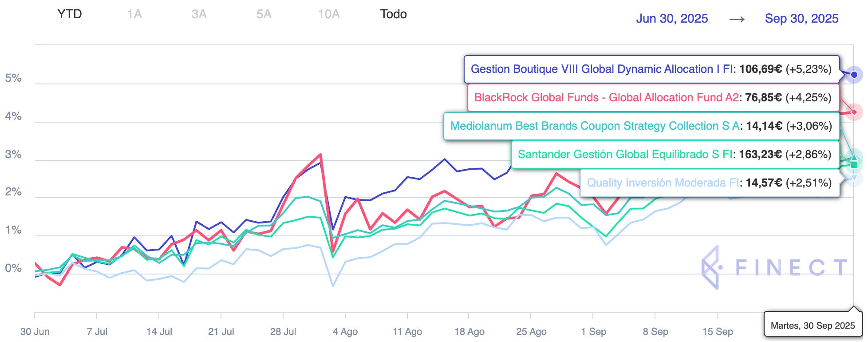Screen dimensions: 868x342
Task: Click the 5% y-axis label
Action: 13,78
